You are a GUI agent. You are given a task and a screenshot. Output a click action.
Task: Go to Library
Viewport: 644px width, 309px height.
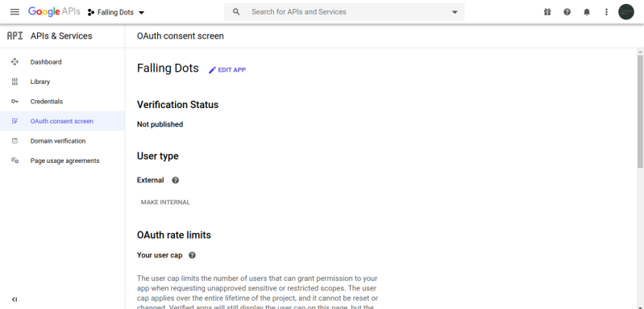39,81
